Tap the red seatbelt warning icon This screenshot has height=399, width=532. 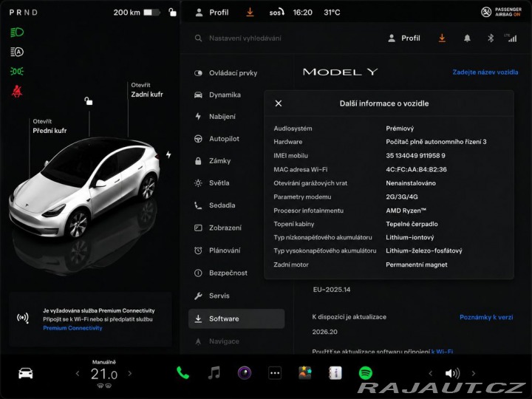click(x=17, y=92)
